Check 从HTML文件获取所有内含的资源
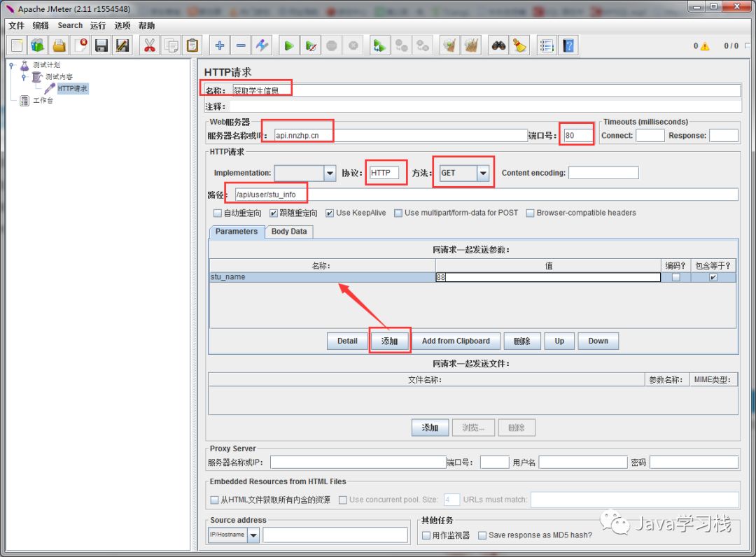This screenshot has width=756, height=557. tap(215, 500)
